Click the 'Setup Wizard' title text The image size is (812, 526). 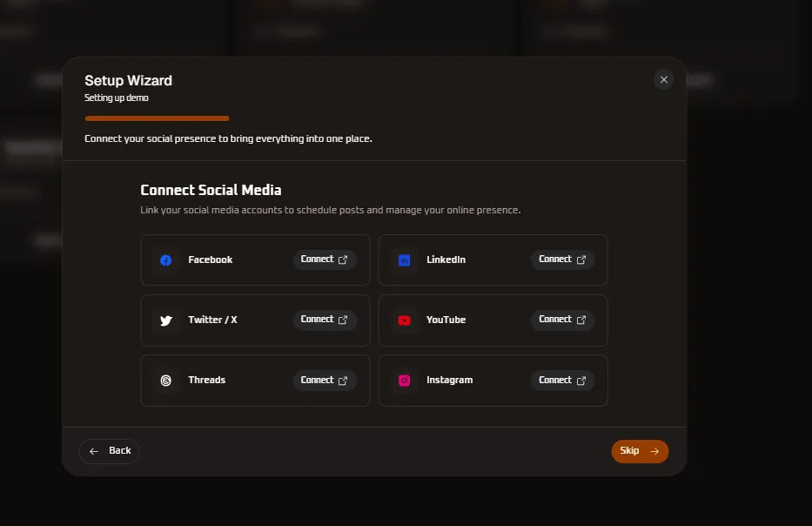pos(129,80)
